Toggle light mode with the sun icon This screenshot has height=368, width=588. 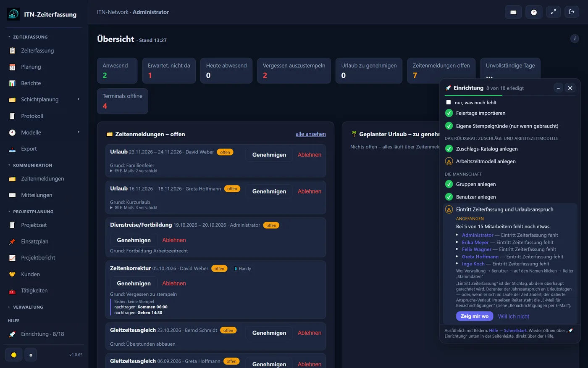coord(13,355)
